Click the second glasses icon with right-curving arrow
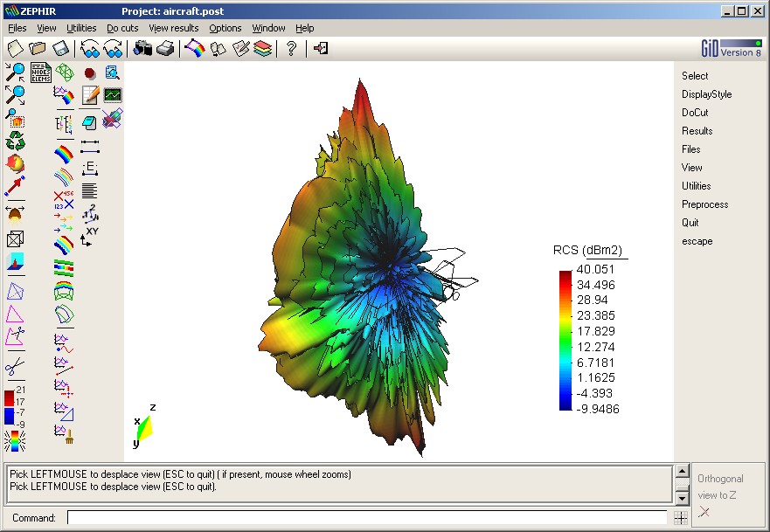Viewport: 770px width, 532px height. (114, 48)
